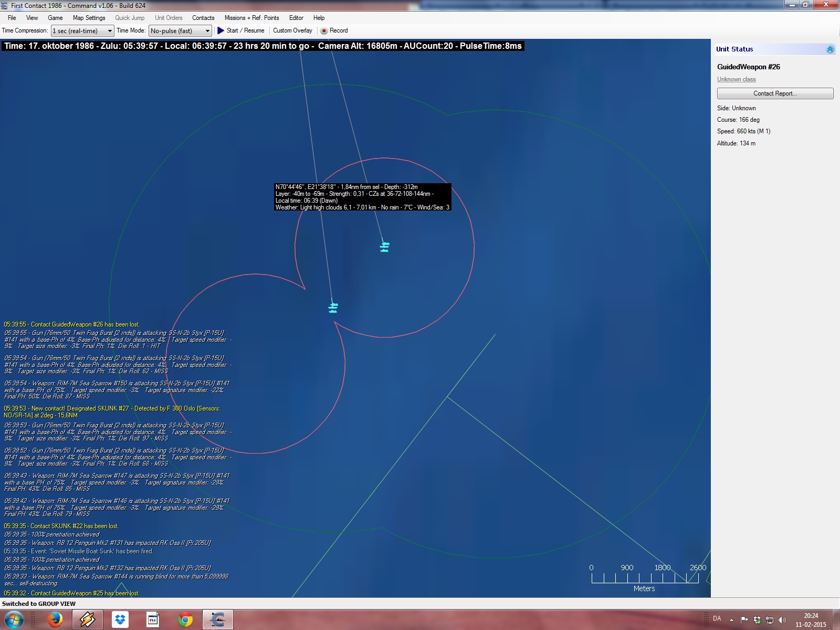Click the red Record icon
The image size is (840, 630).
point(324,31)
